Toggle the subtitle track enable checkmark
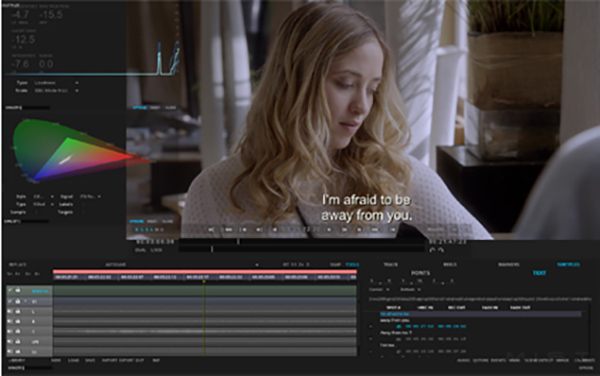 point(10,291)
